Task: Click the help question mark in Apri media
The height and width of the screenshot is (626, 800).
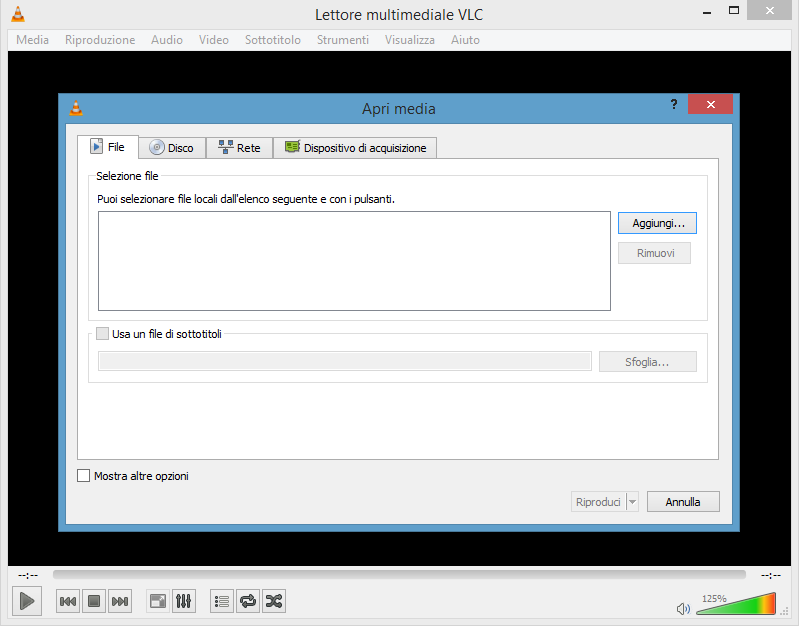Action: pyautogui.click(x=674, y=105)
